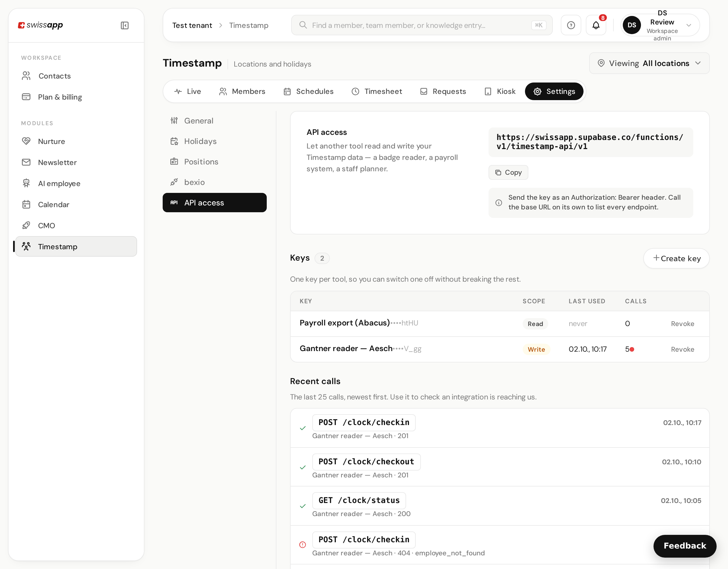The width and height of the screenshot is (728, 569).
Task: Focus the member search field
Action: [422, 25]
